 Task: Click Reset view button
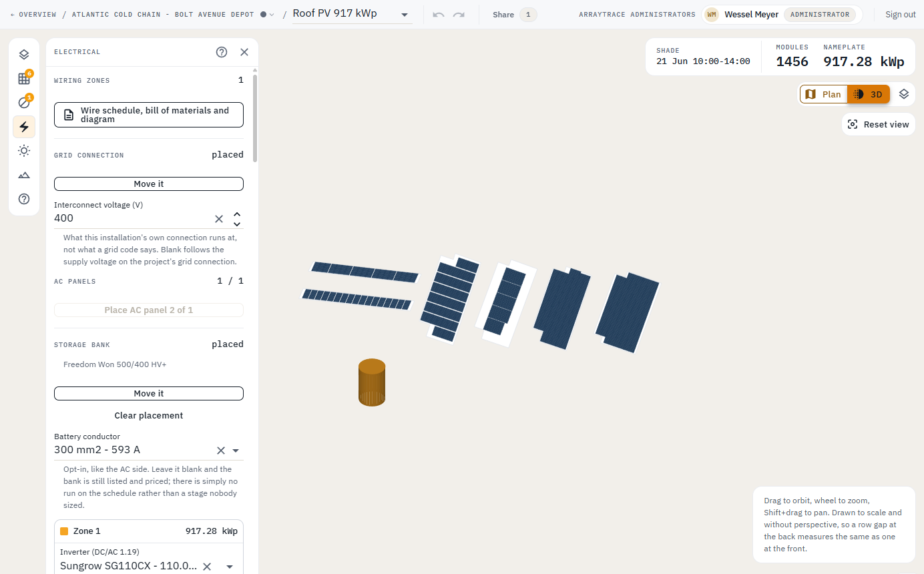[x=879, y=124]
